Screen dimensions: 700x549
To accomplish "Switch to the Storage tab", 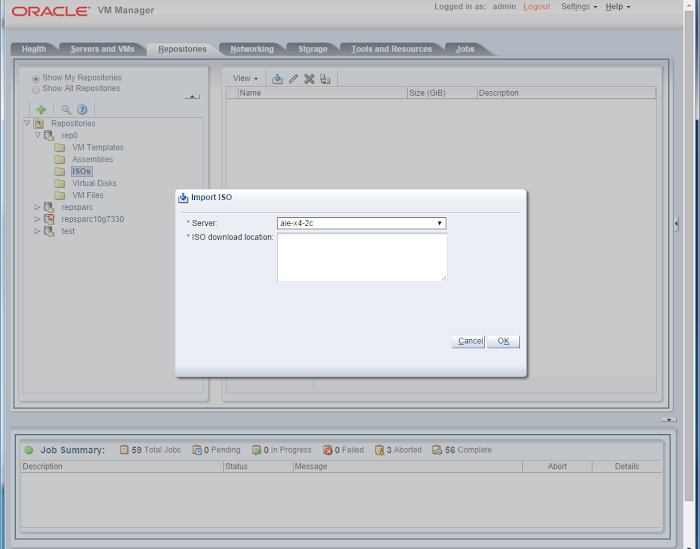I will [x=312, y=49].
